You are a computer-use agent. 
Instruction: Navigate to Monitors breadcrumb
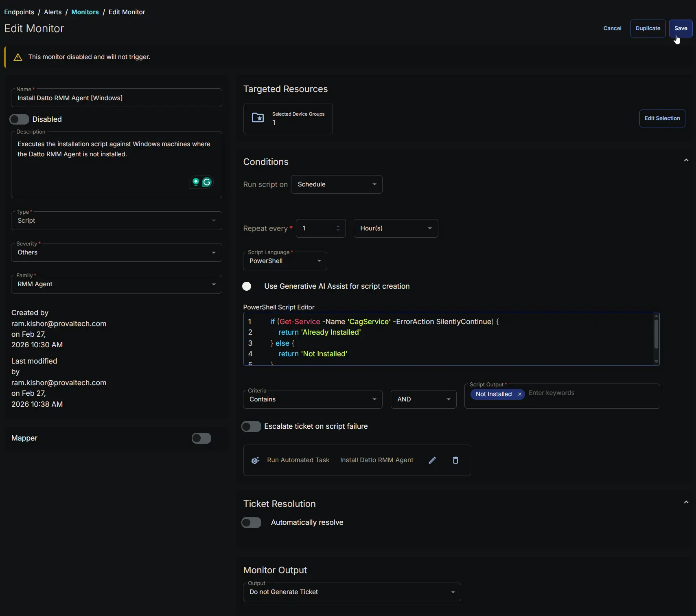pyautogui.click(x=85, y=12)
